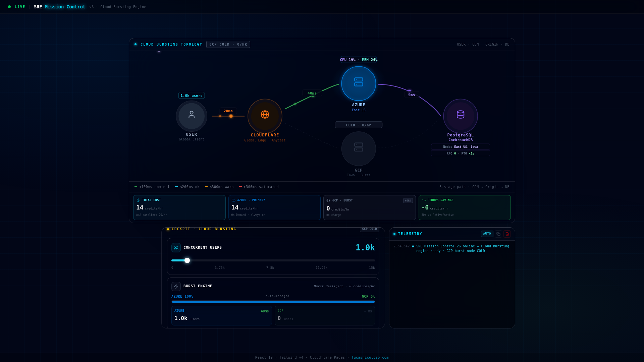The image size is (644, 362).
Task: Click the Nodes East US, Iowa label
Action: point(461,147)
